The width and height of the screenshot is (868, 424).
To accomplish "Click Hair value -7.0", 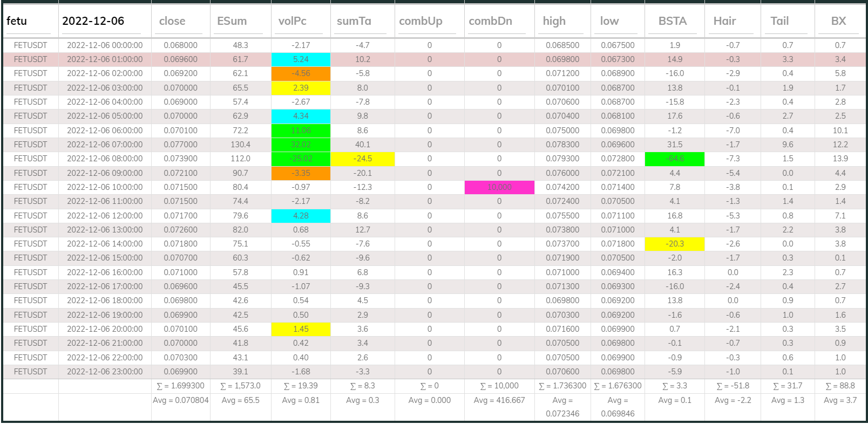I will click(x=733, y=131).
